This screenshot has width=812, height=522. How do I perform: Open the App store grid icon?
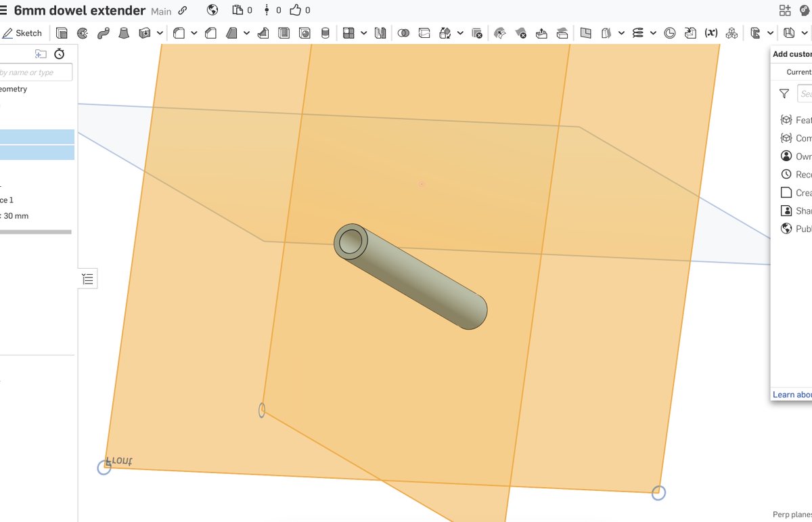[785, 10]
